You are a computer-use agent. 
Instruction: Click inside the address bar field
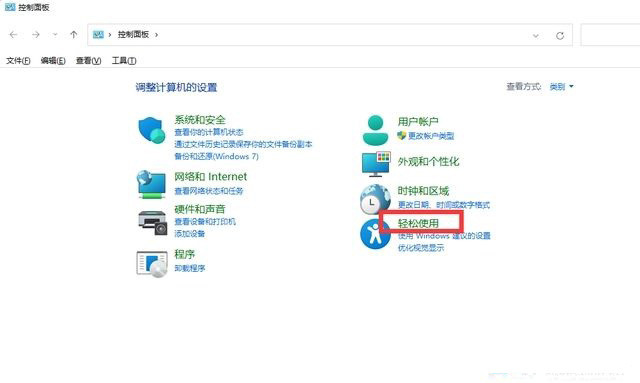[330, 35]
